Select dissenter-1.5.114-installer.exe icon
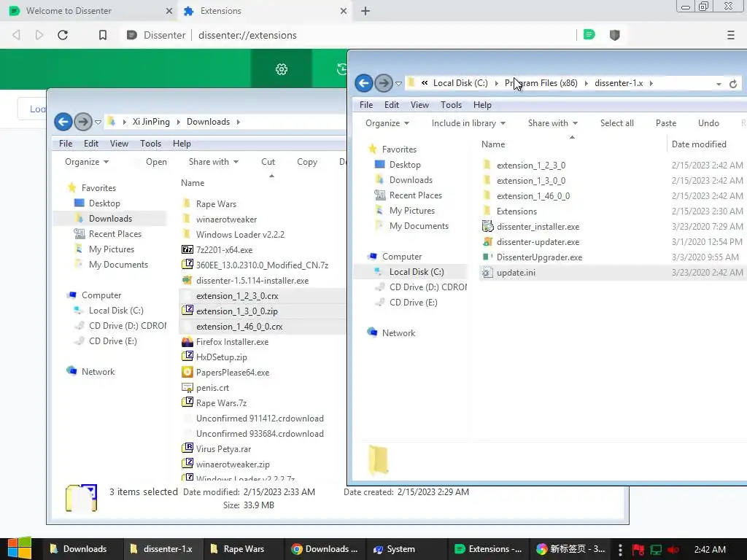The height and width of the screenshot is (560, 747). tap(187, 280)
